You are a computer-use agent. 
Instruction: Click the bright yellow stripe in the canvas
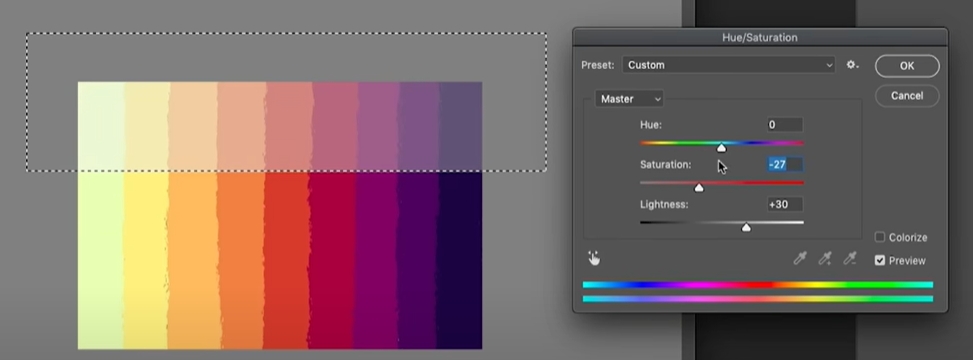146,261
